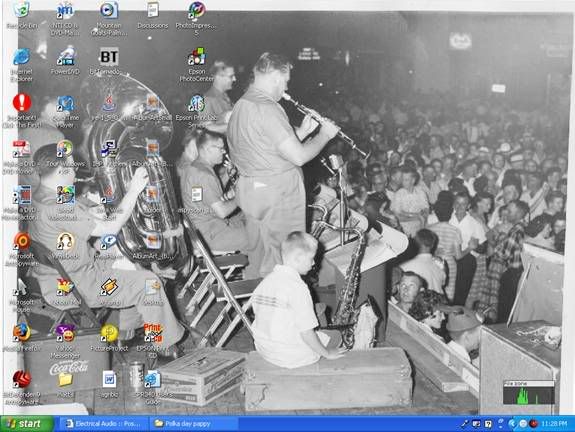This screenshot has height=432, width=575.
Task: Open the Epson PhotoStarter globe icon
Action: (197, 104)
